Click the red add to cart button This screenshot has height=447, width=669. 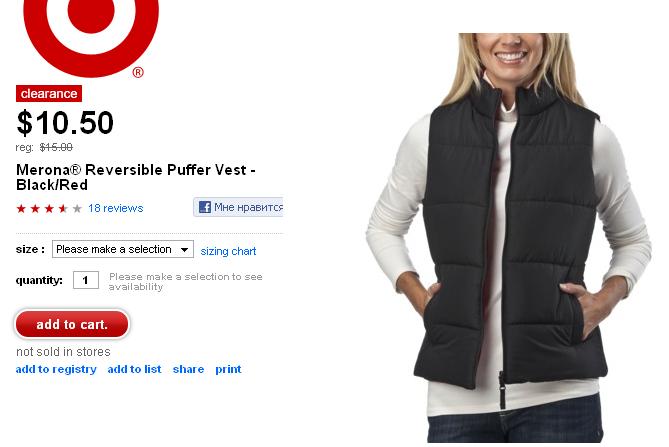tap(72, 324)
